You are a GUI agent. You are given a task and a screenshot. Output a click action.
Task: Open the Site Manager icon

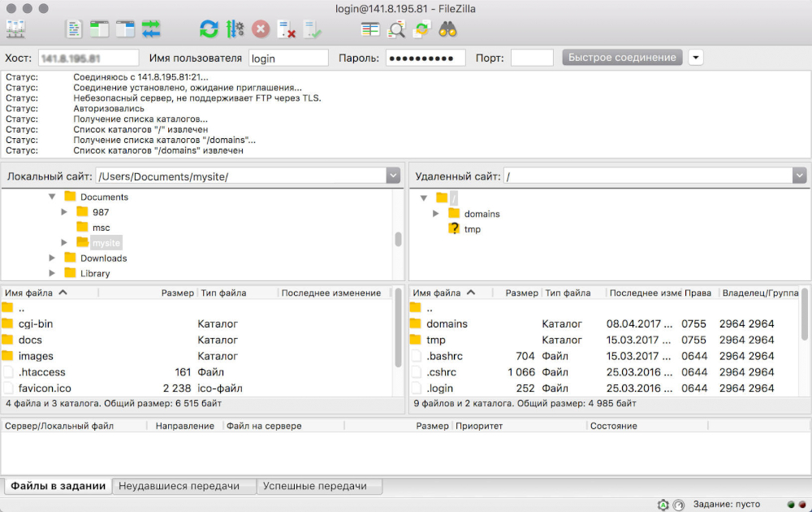(15, 29)
